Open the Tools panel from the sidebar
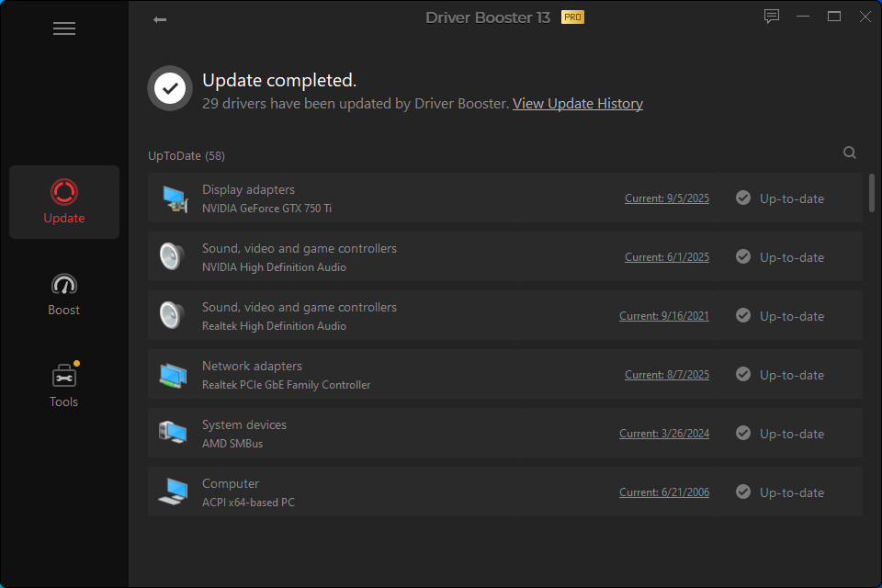The height and width of the screenshot is (588, 882). (63, 383)
